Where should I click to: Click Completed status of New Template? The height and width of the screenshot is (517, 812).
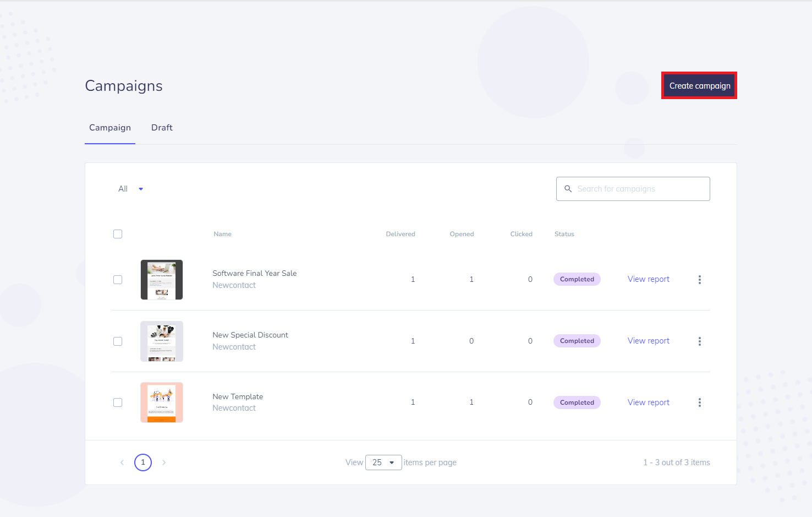(577, 402)
